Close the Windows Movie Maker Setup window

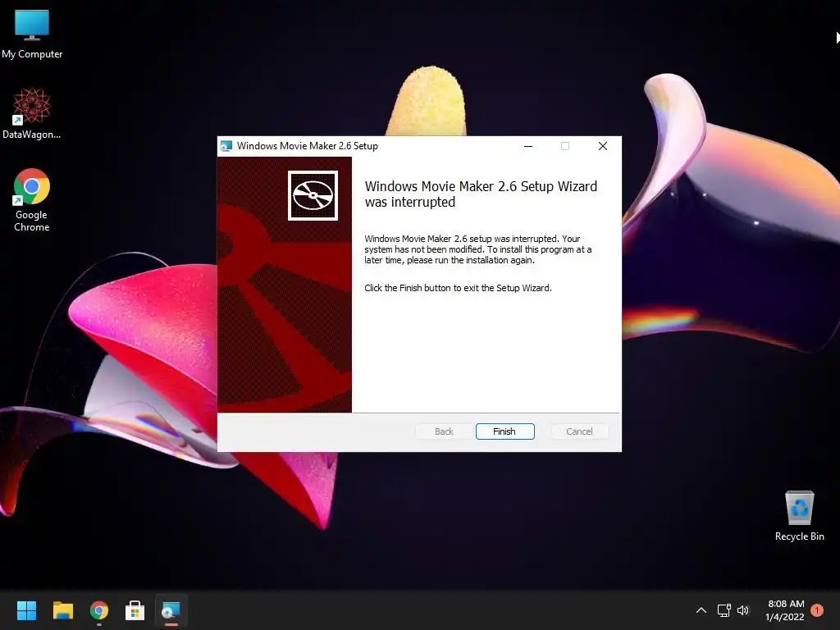click(x=603, y=146)
